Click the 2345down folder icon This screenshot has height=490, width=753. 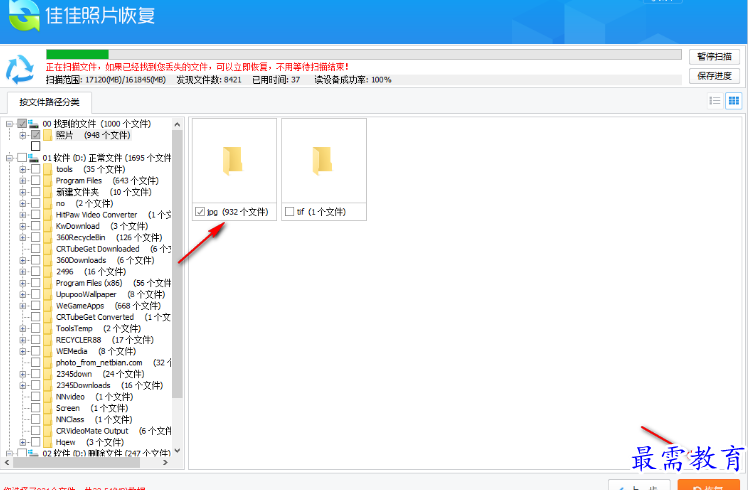tap(48, 374)
